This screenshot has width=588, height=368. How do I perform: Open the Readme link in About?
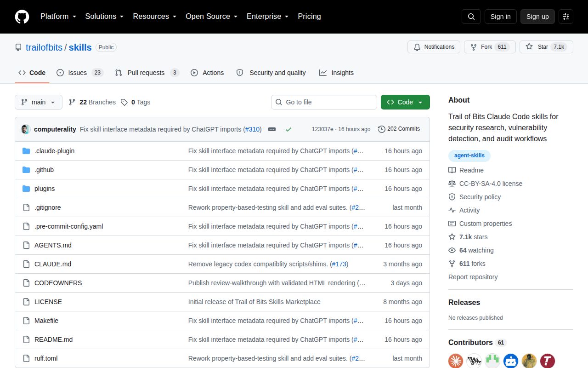pyautogui.click(x=466, y=170)
